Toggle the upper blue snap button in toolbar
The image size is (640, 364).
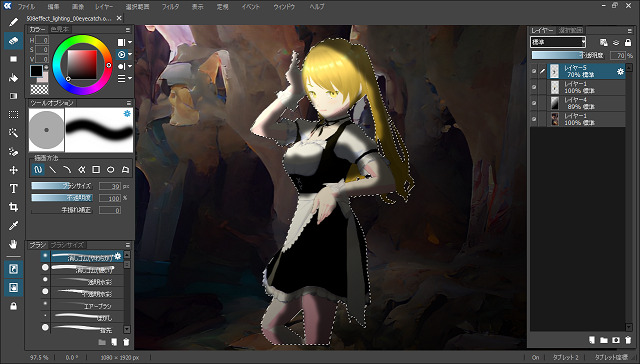pos(13,269)
